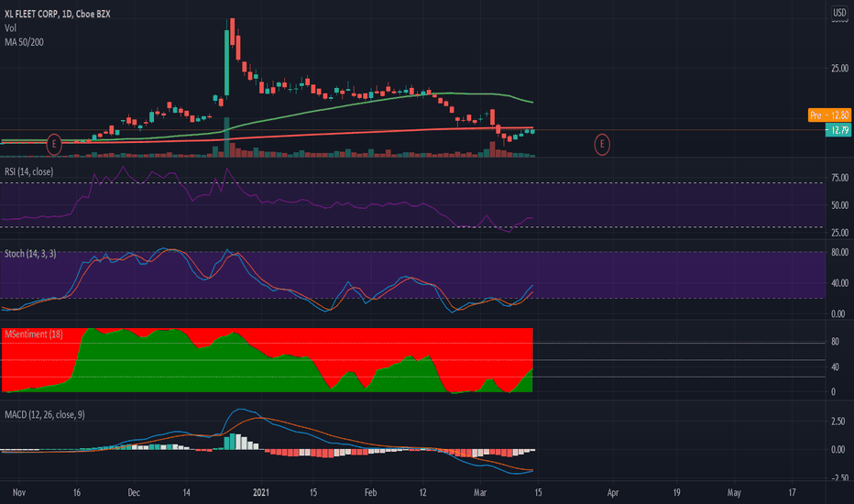Click the Feb date on time axis

pos(370,493)
